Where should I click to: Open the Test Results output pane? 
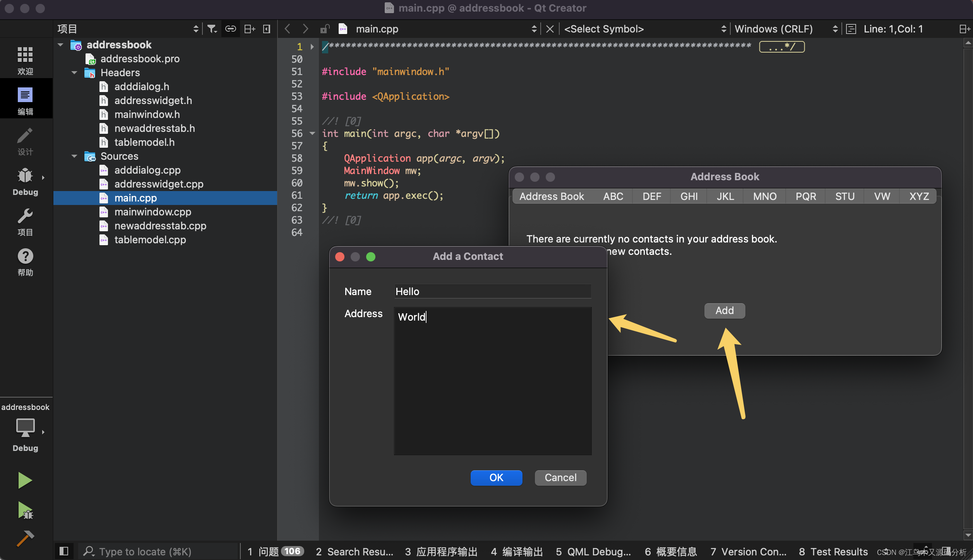833,551
